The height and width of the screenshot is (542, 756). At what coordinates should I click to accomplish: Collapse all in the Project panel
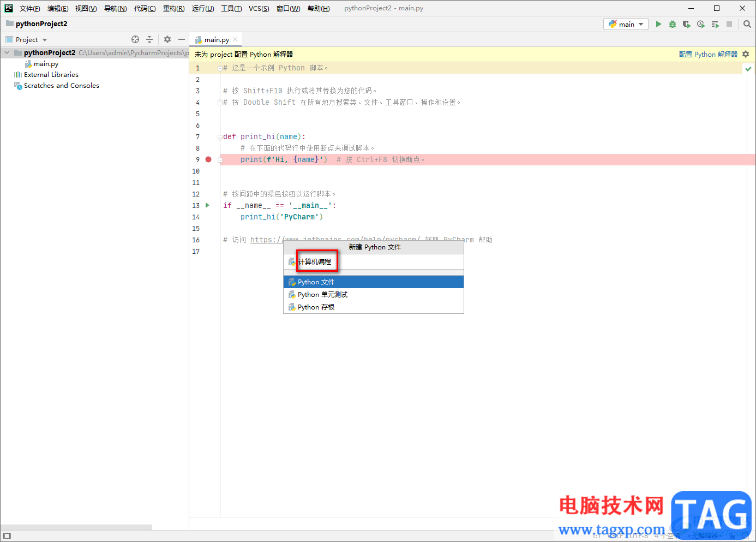(x=149, y=39)
